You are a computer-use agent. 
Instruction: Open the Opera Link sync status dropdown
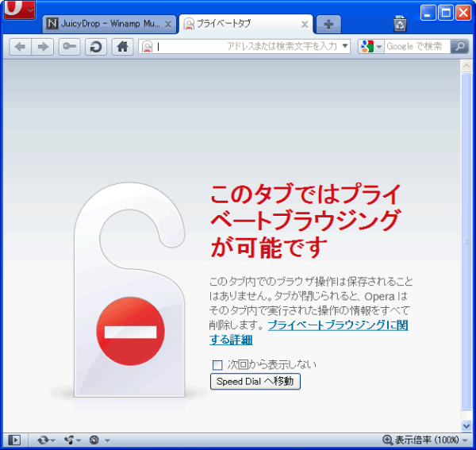point(46,440)
